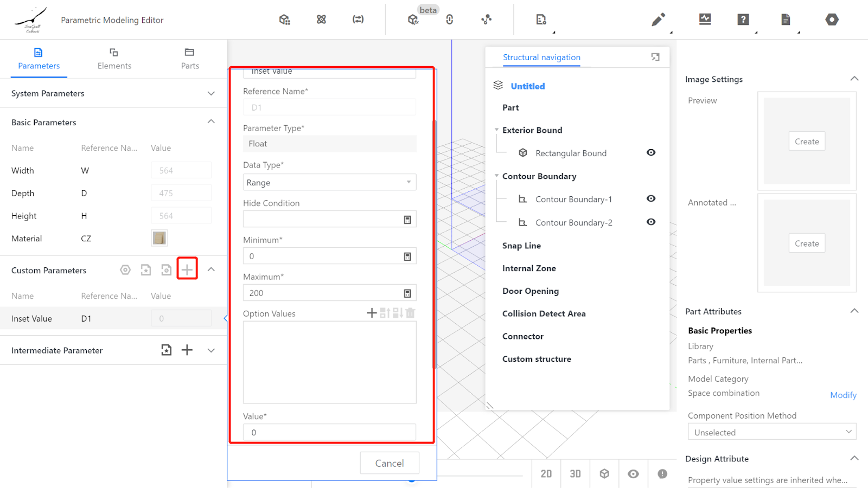This screenshot has width=868, height=488.
Task: Collapse the Part Attributes section
Action: (x=854, y=311)
